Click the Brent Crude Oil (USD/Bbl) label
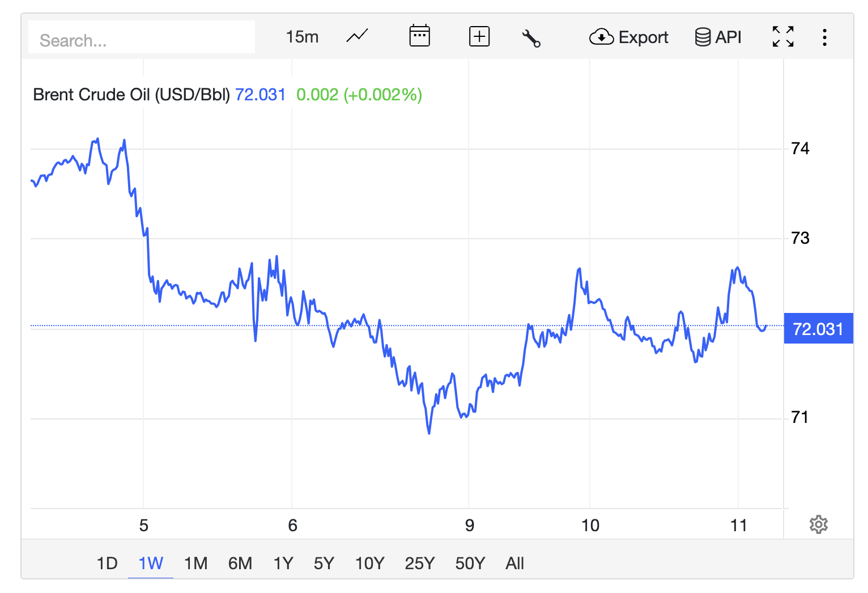This screenshot has height=593, width=868. (x=131, y=95)
